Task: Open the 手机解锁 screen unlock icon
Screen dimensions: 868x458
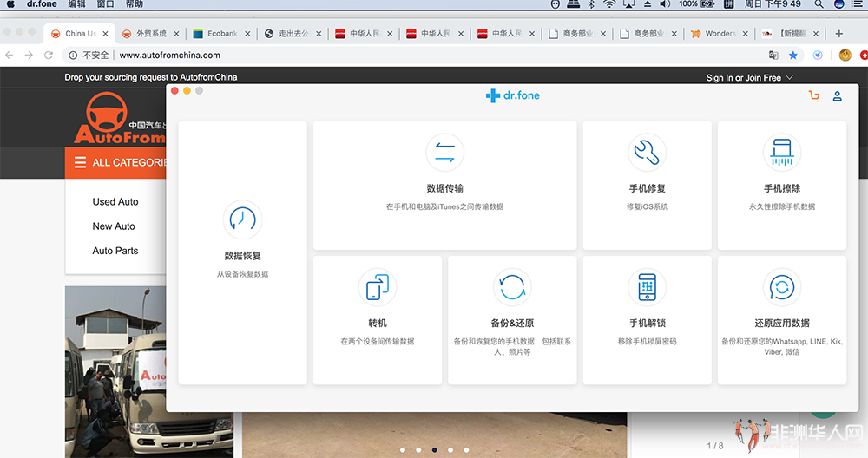Action: pos(647,287)
